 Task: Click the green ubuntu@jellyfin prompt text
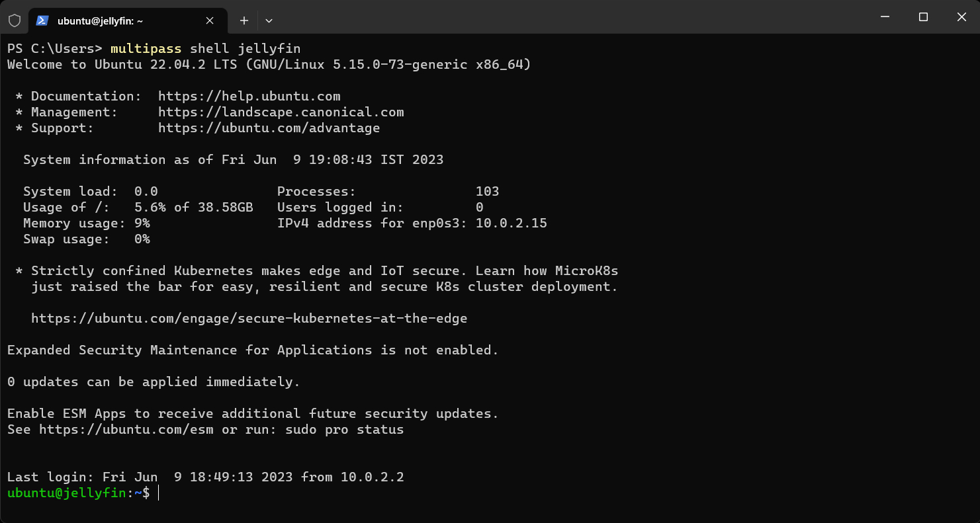coord(70,493)
